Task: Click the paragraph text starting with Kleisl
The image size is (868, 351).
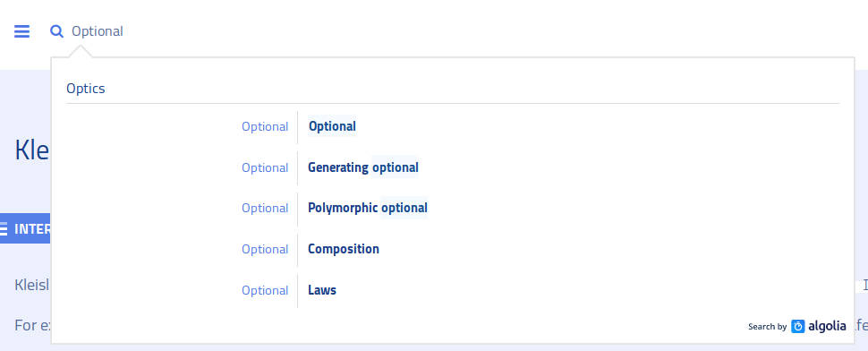Action: tap(32, 285)
